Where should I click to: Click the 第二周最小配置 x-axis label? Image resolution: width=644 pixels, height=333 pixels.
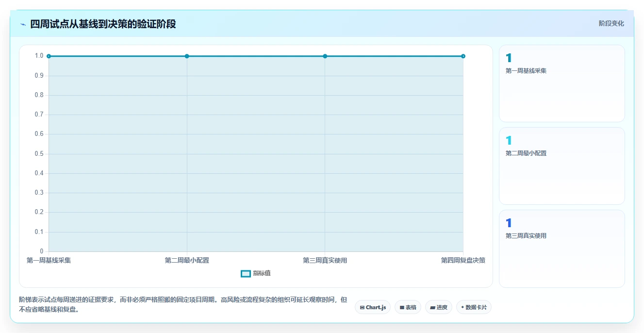pos(187,261)
